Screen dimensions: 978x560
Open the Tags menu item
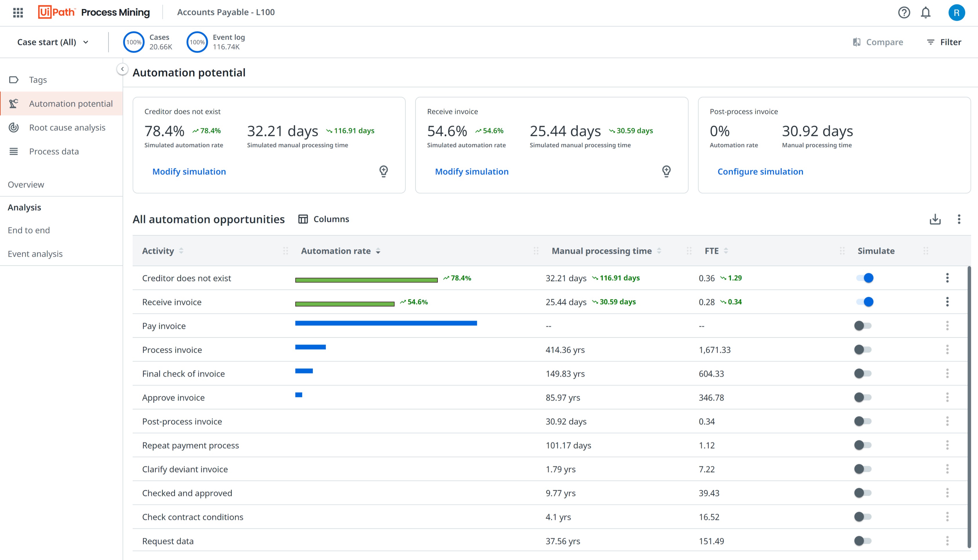61,80
